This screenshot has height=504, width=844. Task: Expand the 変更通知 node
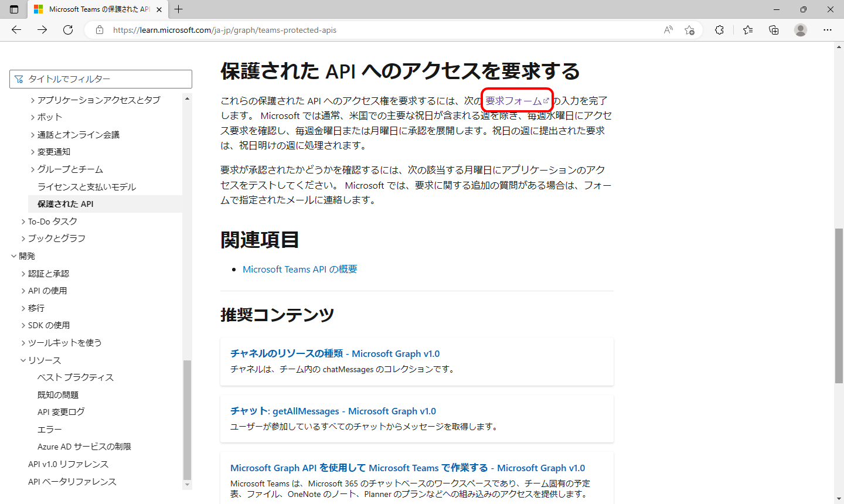pos(33,152)
